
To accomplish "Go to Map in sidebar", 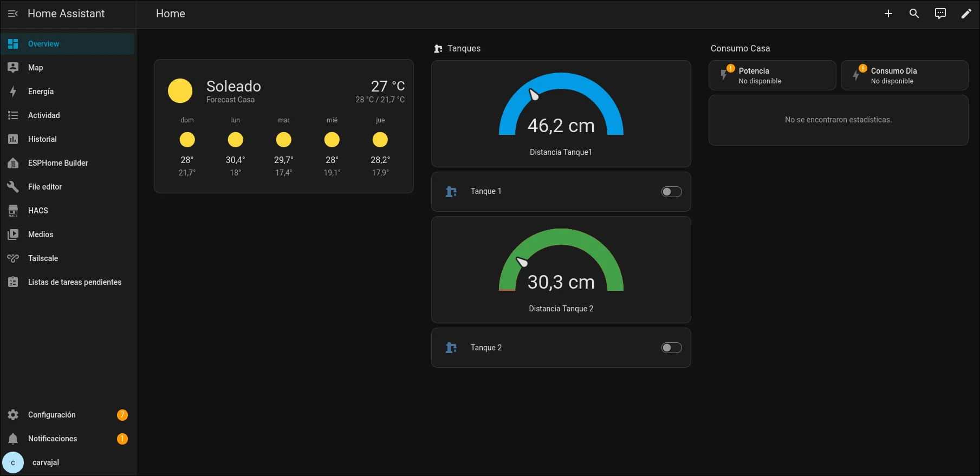I will click(x=68, y=68).
